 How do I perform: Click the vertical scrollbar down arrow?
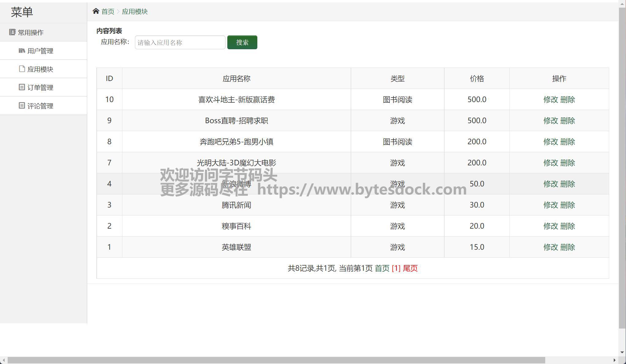pyautogui.click(x=622, y=352)
